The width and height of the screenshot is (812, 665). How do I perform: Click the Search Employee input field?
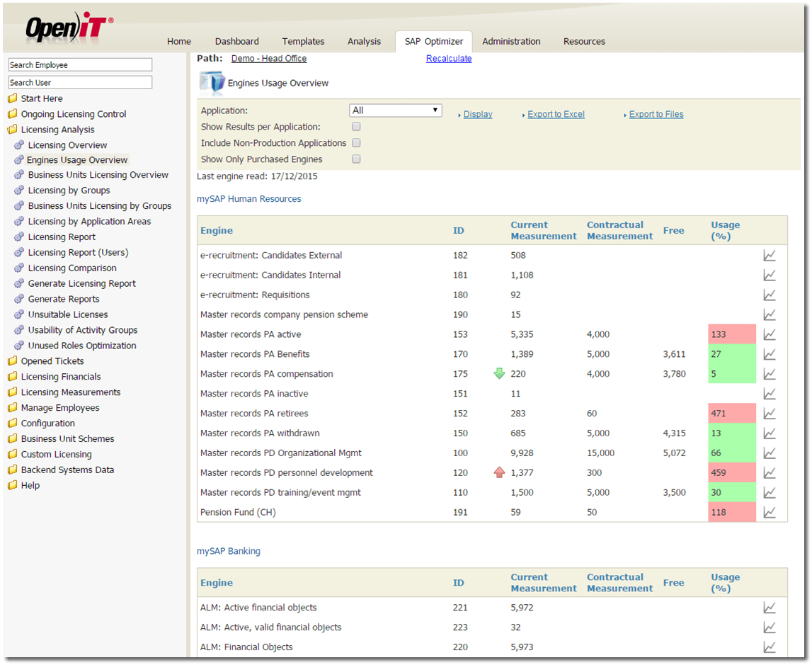tap(80, 64)
